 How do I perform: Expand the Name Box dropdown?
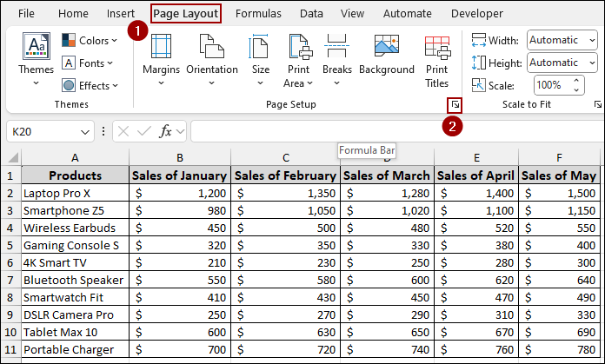click(85, 131)
